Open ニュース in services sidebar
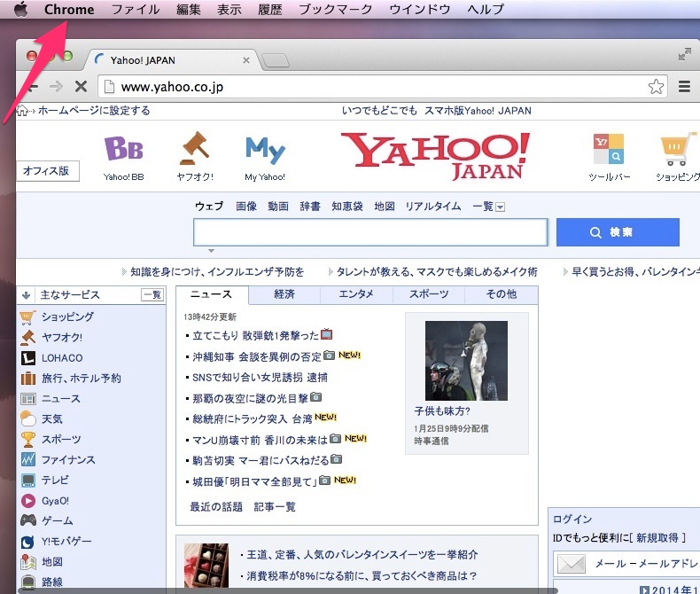The width and height of the screenshot is (700, 594). [61, 399]
